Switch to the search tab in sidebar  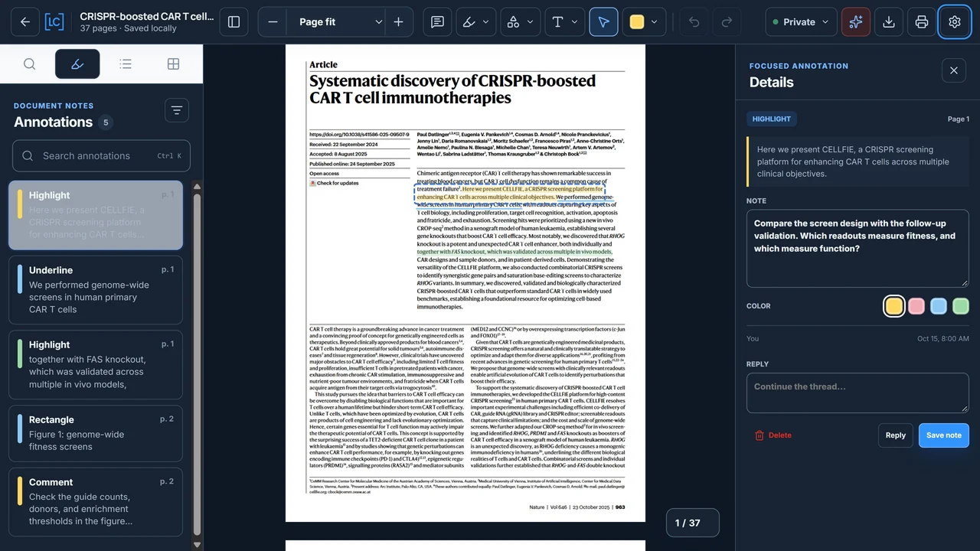coord(29,64)
